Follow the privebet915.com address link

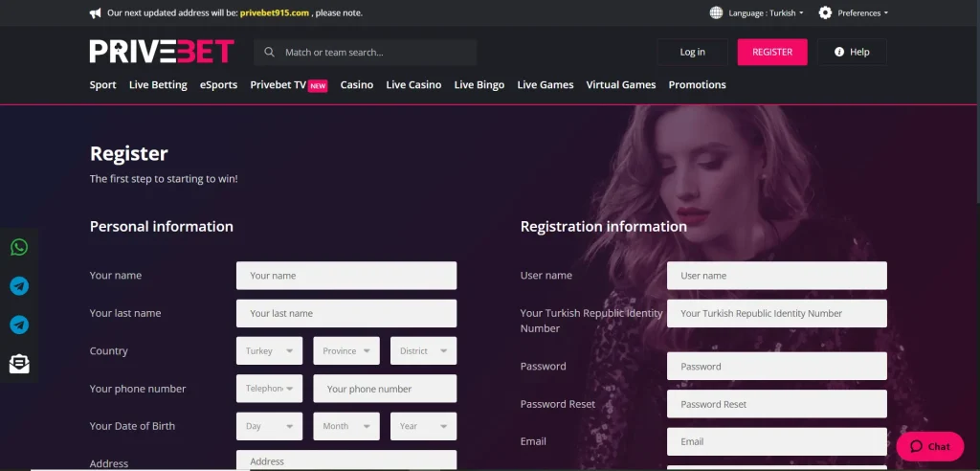[x=275, y=13]
